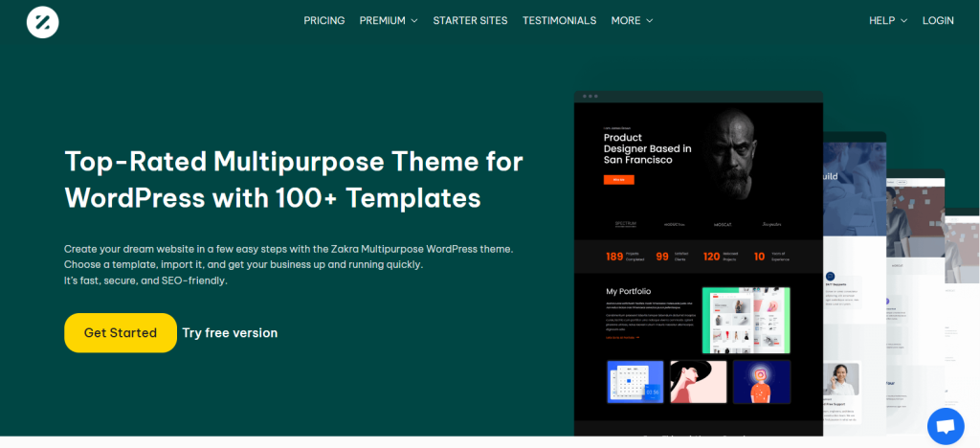
Task: Navigate to TESTIMONIALS
Action: [559, 21]
